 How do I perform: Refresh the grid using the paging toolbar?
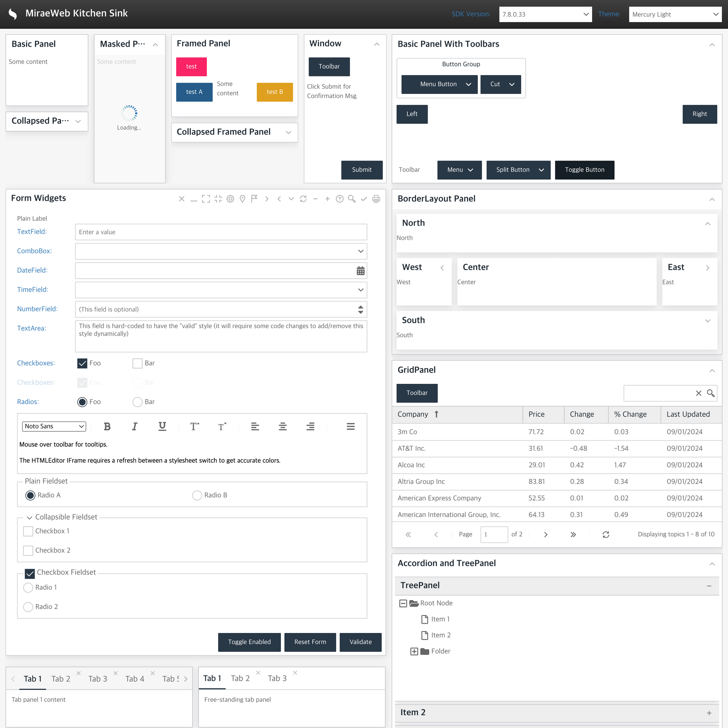[x=606, y=534]
